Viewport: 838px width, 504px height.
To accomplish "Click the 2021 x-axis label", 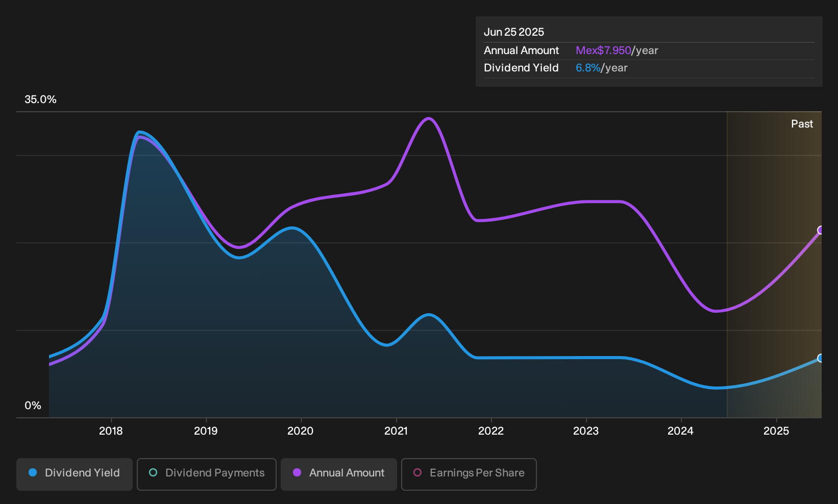I will 396,431.
